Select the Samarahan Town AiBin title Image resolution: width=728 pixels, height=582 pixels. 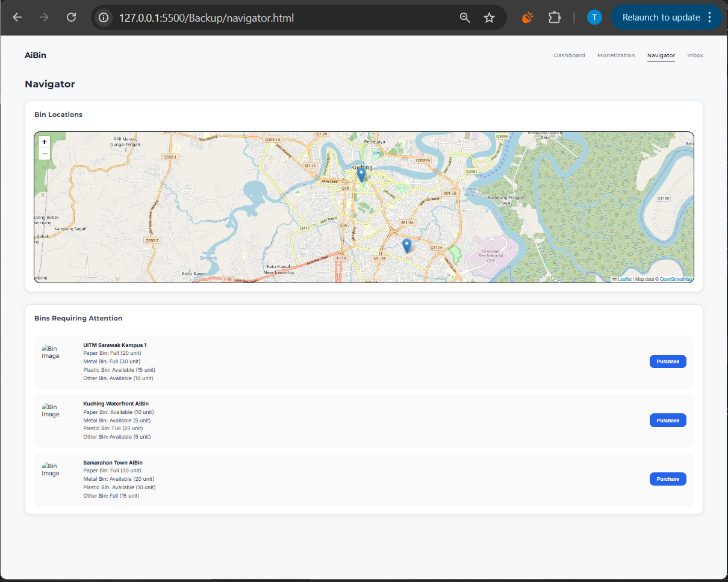coord(113,463)
